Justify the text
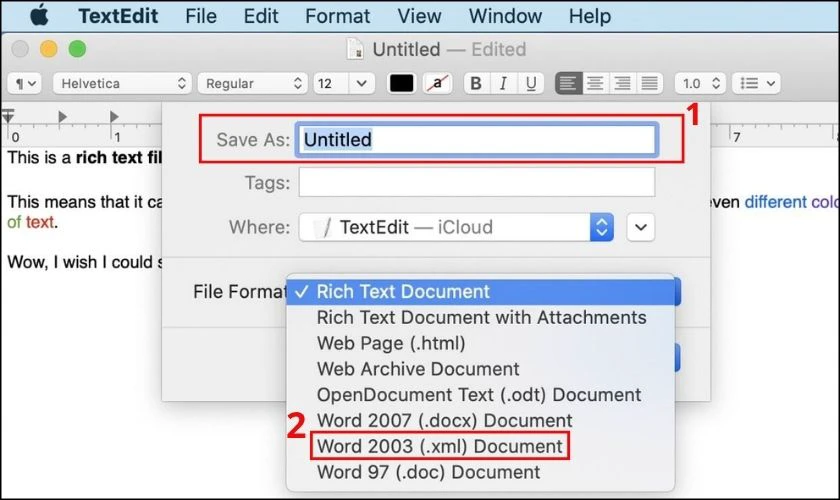This screenshot has height=500, width=840. pos(649,84)
